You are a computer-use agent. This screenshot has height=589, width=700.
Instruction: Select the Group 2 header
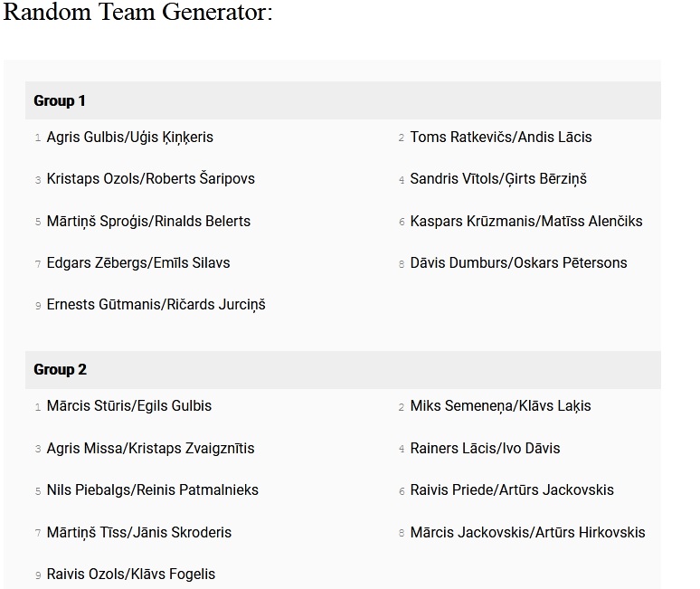click(x=60, y=369)
